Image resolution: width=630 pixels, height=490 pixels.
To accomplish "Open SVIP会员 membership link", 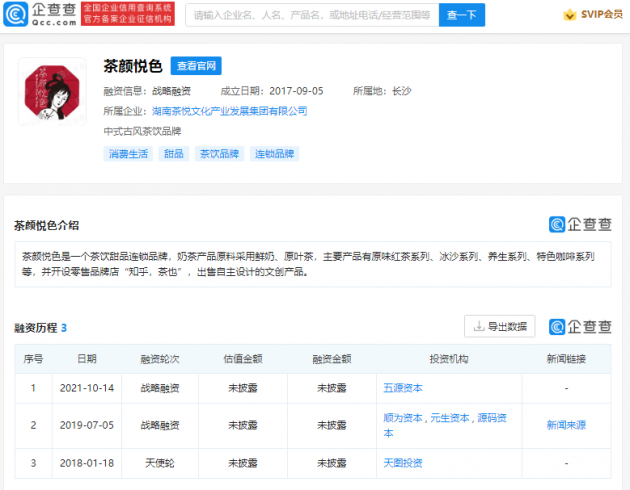I will pyautogui.click(x=601, y=15).
